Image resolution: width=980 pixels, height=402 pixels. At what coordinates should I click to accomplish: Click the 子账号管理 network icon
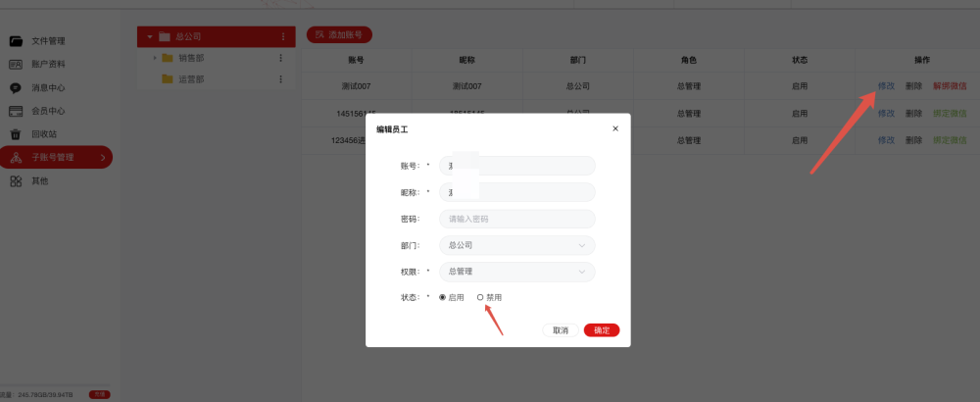(x=17, y=158)
